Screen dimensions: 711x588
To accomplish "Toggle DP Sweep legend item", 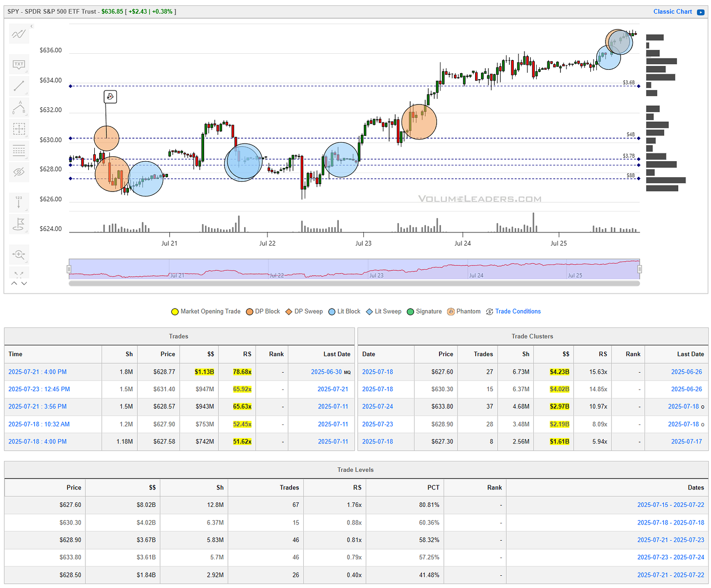I will point(304,312).
